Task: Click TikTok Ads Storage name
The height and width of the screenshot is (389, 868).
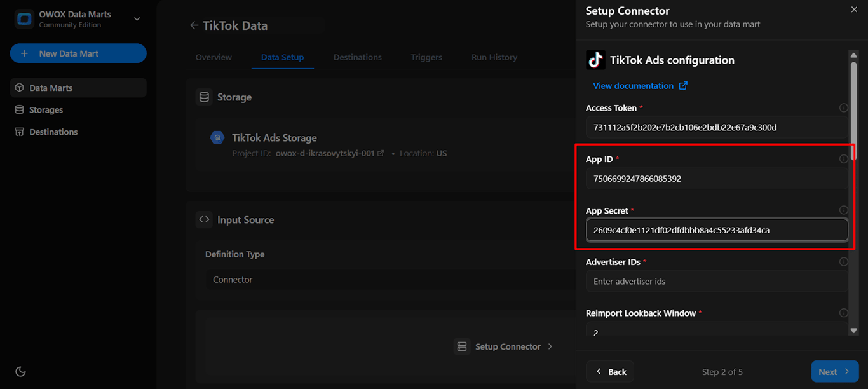Action: pos(275,138)
